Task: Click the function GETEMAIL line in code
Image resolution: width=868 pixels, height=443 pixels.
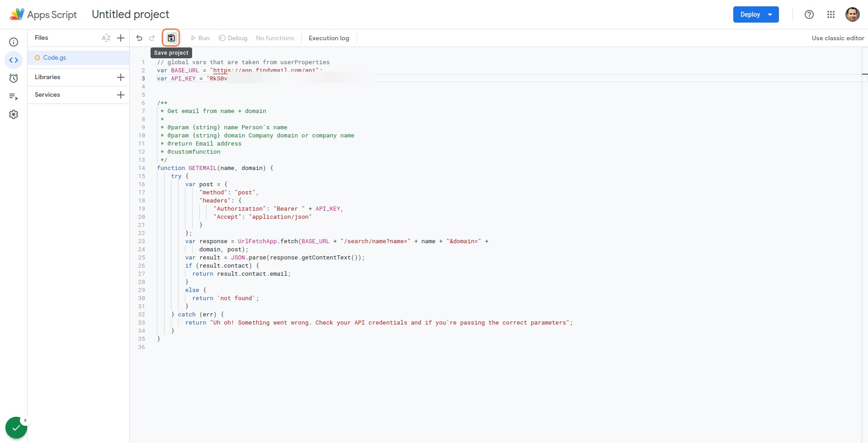Action: pos(215,168)
